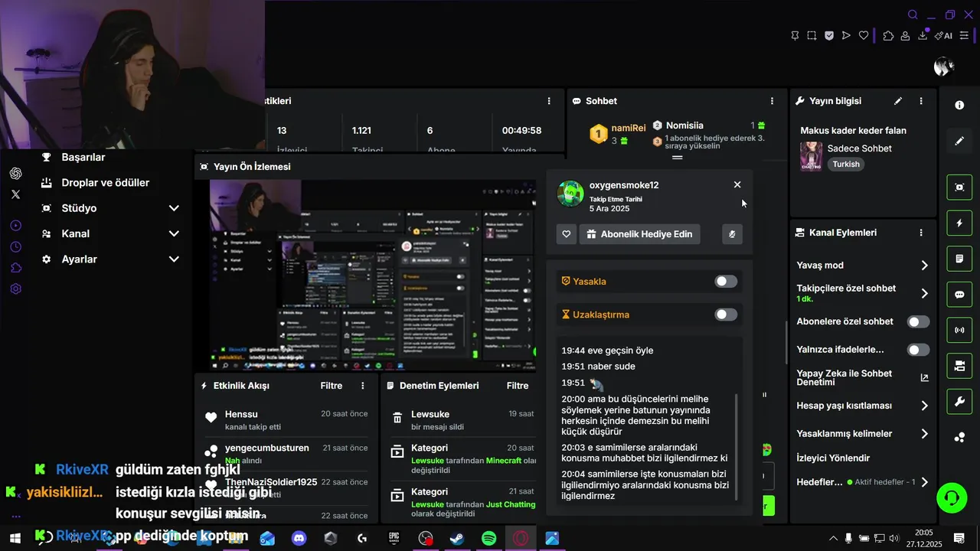This screenshot has height=551, width=980.
Task: Open the AI assistant button in toolbar
Action: [x=943, y=35]
